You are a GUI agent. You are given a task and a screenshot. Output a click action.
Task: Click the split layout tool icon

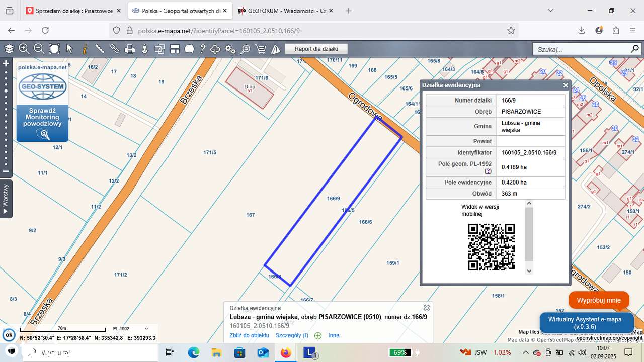[175, 49]
